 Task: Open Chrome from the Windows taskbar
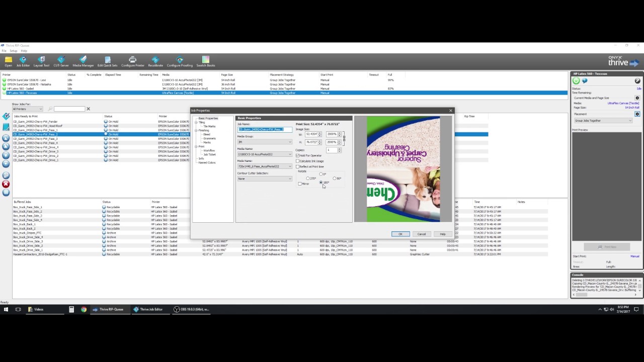84,309
